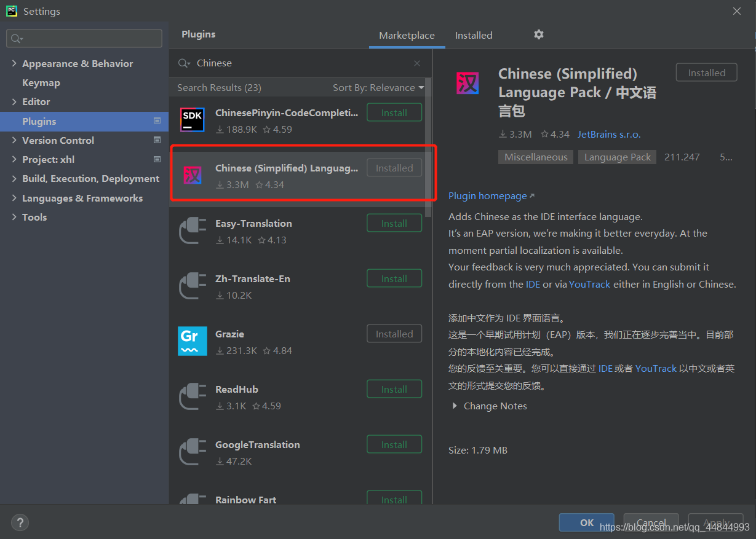Install the GoogleTranslation plugin
The image size is (756, 539).
394,444
